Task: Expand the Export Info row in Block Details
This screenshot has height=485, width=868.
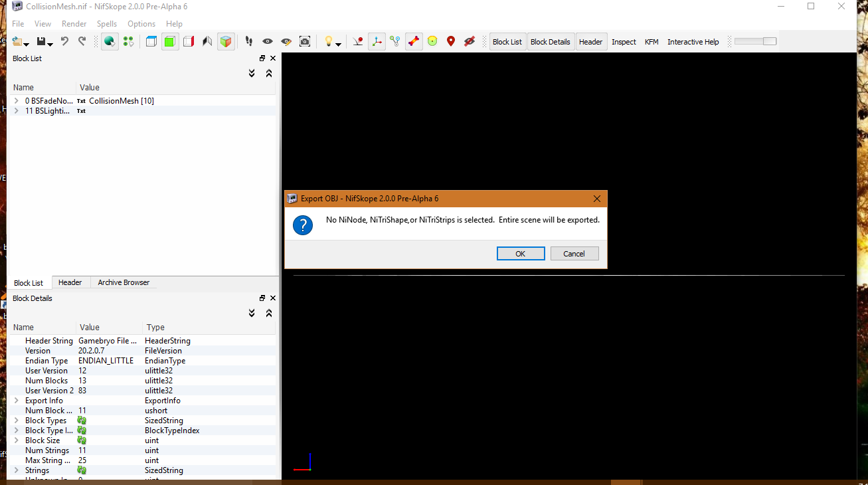Action: click(x=17, y=400)
